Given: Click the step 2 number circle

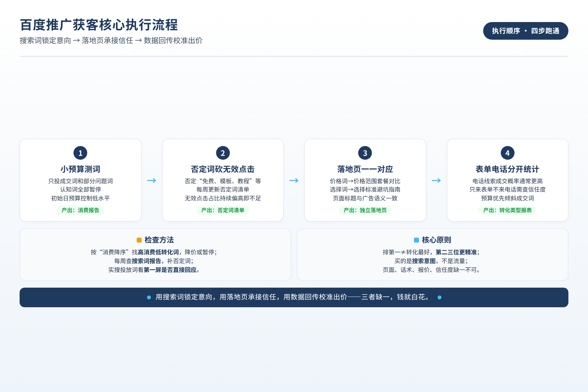Looking at the screenshot, I should 223,153.
